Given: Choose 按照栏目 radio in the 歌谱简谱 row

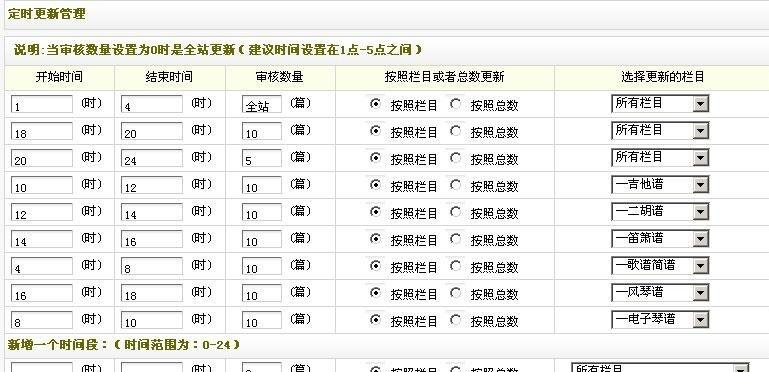Looking at the screenshot, I should click(x=375, y=265).
